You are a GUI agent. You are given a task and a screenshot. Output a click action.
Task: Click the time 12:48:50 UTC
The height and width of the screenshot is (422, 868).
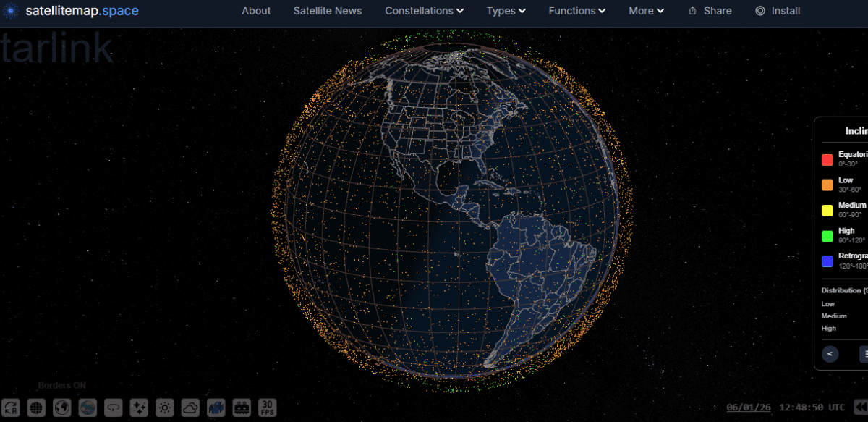[x=812, y=408]
